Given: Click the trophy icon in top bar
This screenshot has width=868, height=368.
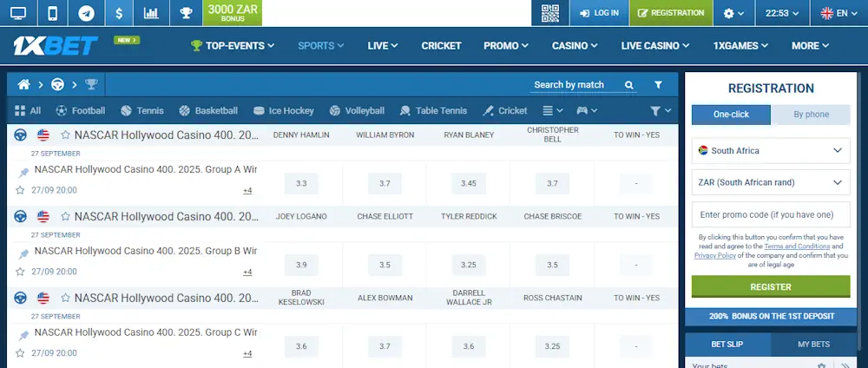Looking at the screenshot, I should click(185, 13).
